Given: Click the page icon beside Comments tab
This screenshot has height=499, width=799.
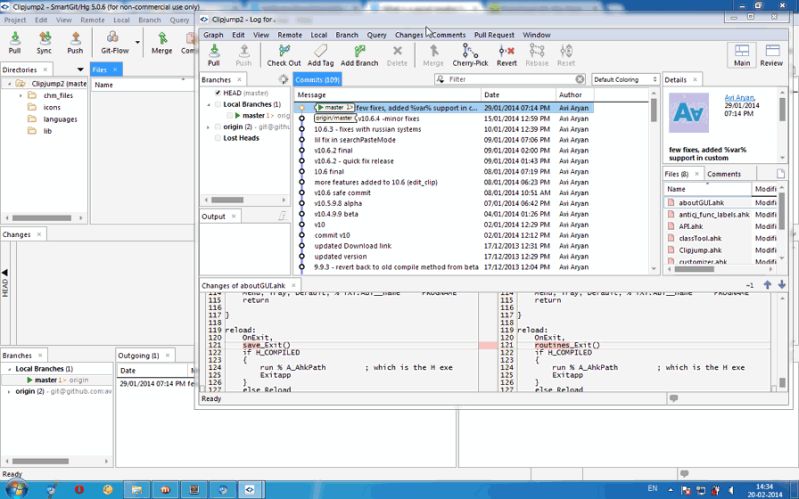Looking at the screenshot, I should [x=780, y=174].
